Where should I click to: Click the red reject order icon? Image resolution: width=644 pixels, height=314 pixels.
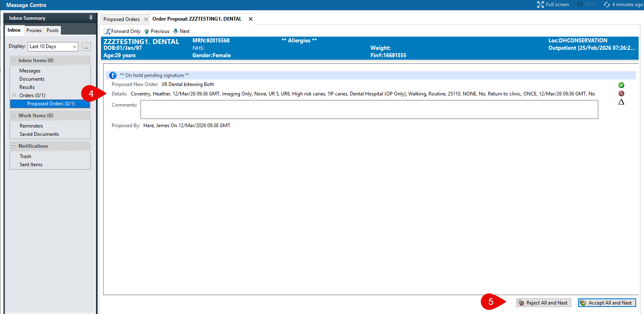pyautogui.click(x=621, y=93)
